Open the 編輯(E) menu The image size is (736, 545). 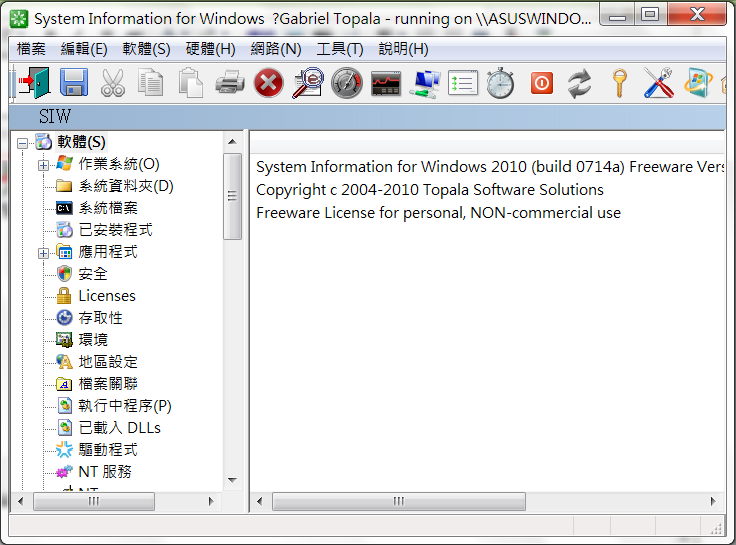pos(84,49)
